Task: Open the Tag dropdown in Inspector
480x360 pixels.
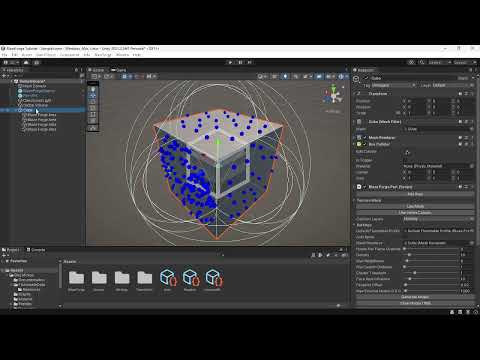Action: coord(394,86)
